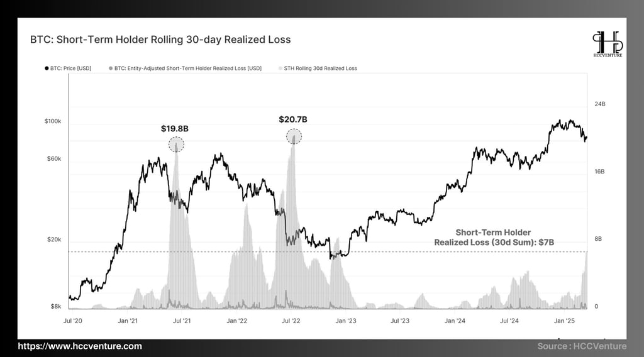Click the HCCVenture logo
Screen dimensions: 644x357
pos(608,44)
